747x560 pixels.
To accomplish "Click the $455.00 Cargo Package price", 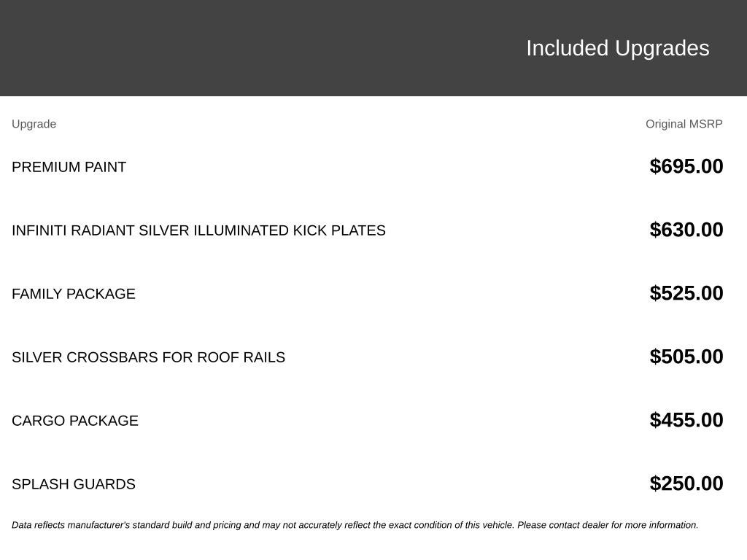I will [x=686, y=419].
